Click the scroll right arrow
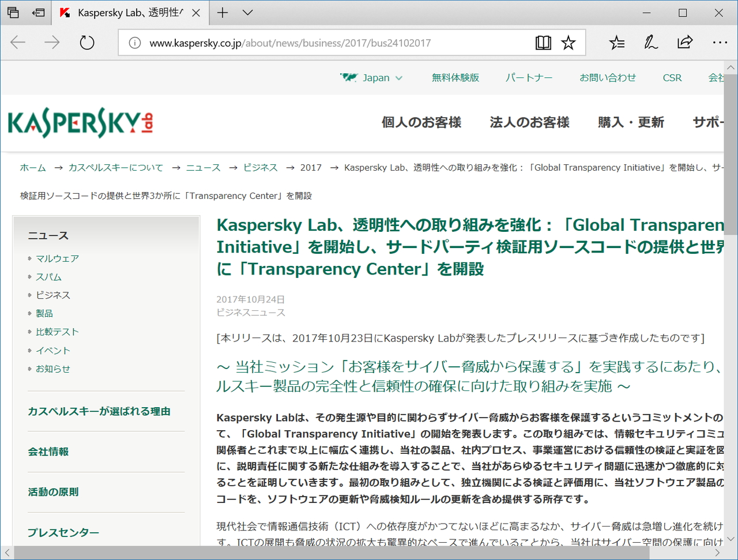The image size is (738, 560). 718,553
